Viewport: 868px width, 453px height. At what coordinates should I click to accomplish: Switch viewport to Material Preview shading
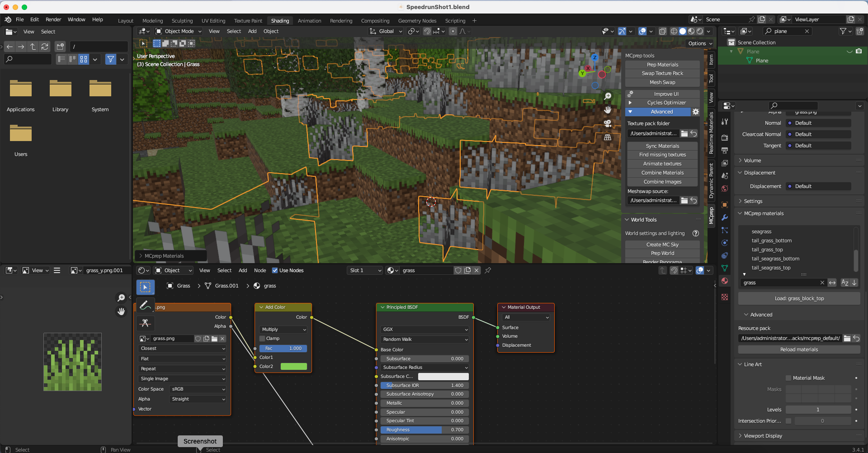pos(691,31)
